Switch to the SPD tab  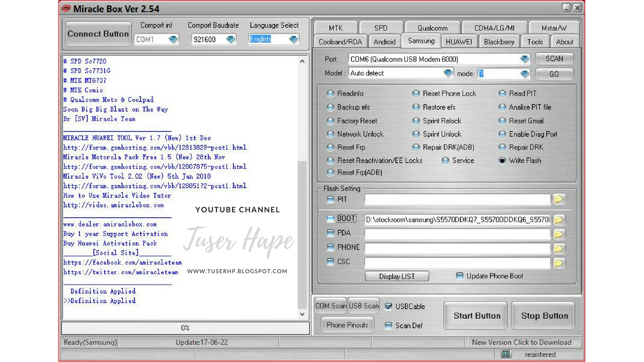tap(381, 28)
